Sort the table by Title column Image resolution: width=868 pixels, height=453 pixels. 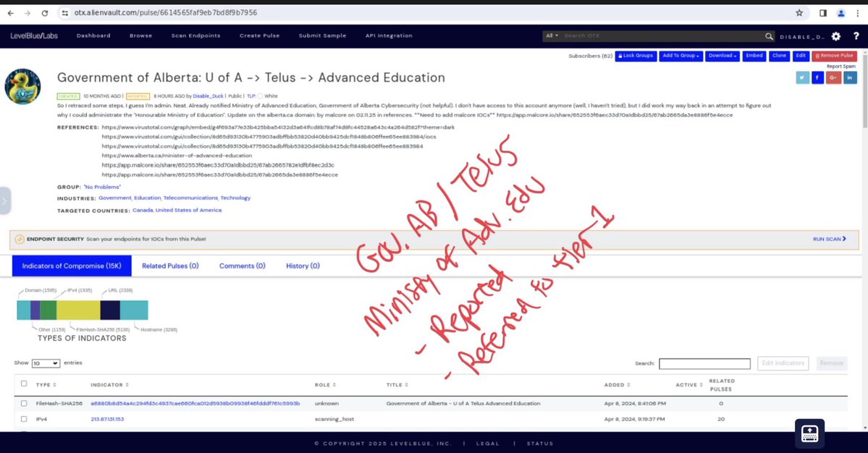[x=397, y=385]
